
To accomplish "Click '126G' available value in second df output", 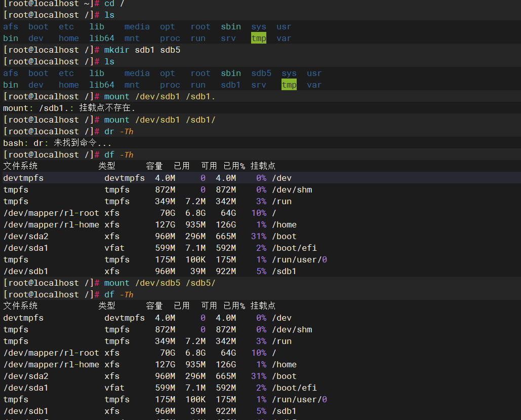I will 226,364.
